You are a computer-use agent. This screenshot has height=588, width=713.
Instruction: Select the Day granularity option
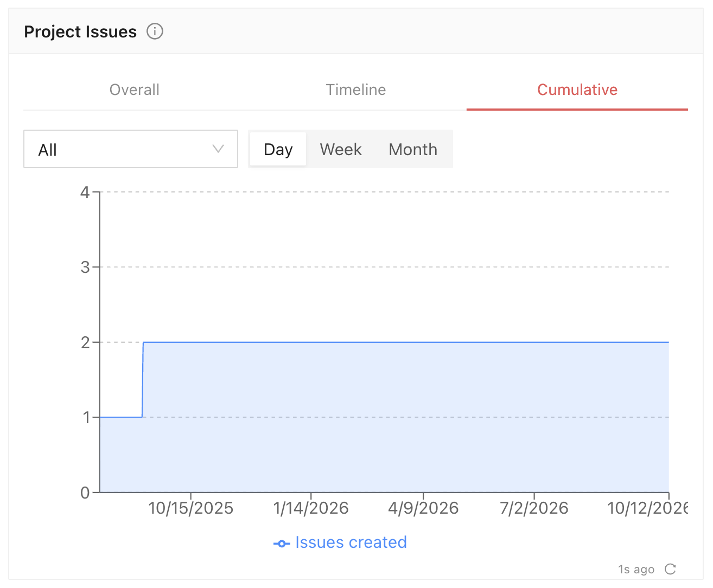click(x=278, y=149)
